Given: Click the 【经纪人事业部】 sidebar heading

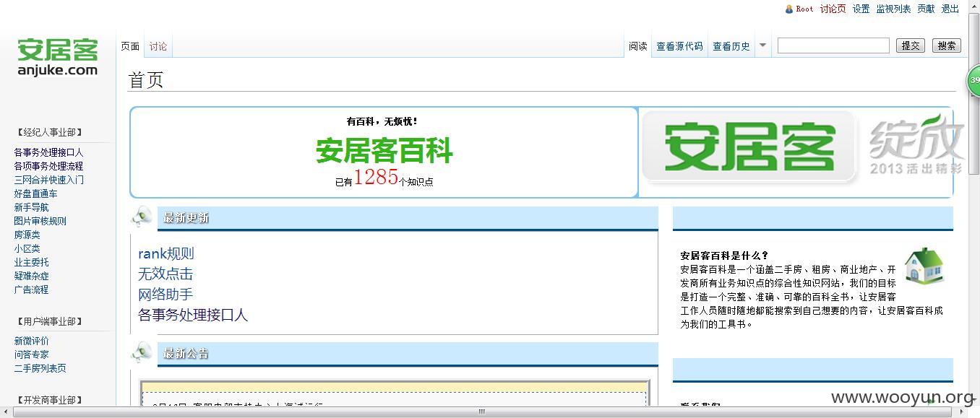Looking at the screenshot, I should click(x=49, y=132).
